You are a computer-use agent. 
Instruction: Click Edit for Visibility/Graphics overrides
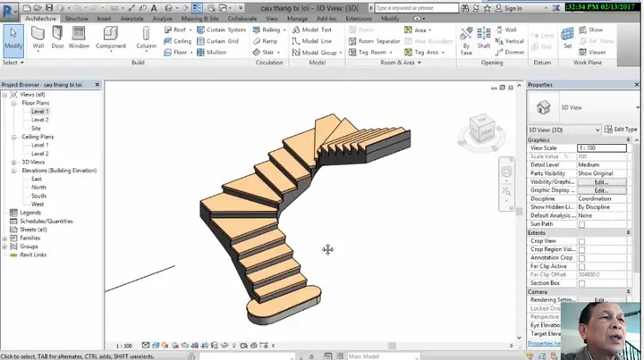click(601, 182)
